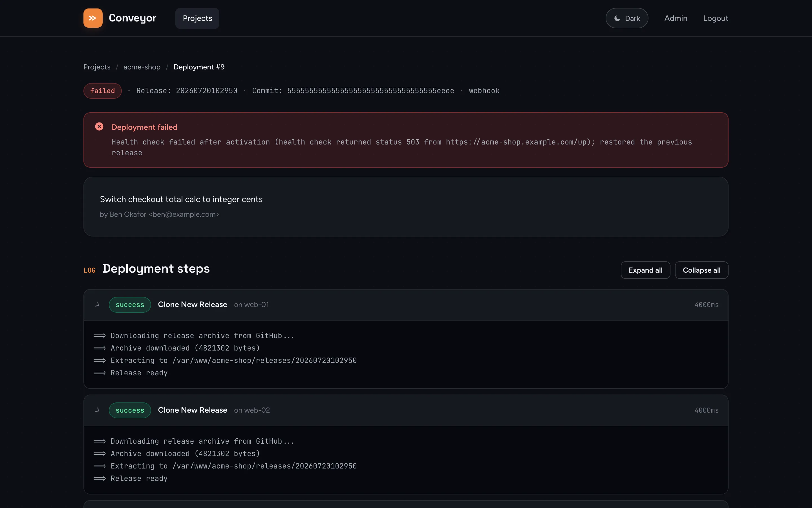Click the orange LOG label

(90, 270)
